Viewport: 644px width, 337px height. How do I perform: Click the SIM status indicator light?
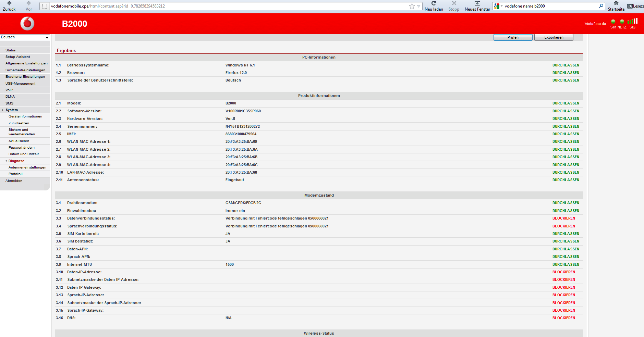613,22
